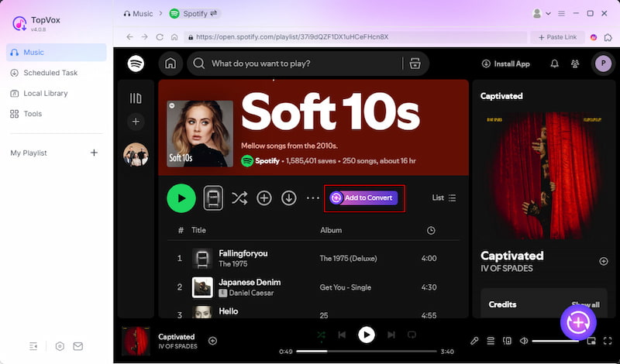
Task: Open Spotify Browse icon in search bar
Action: pyautogui.click(x=415, y=64)
